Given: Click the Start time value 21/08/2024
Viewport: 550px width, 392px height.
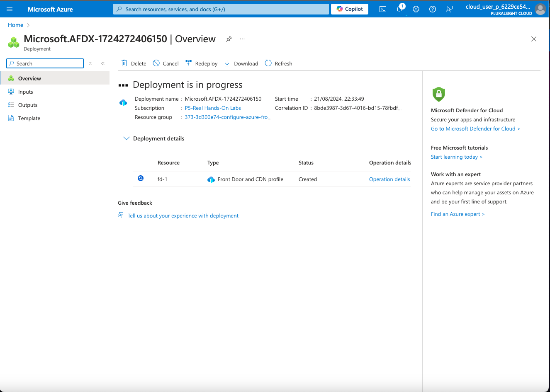Looking at the screenshot, I should coord(339,99).
